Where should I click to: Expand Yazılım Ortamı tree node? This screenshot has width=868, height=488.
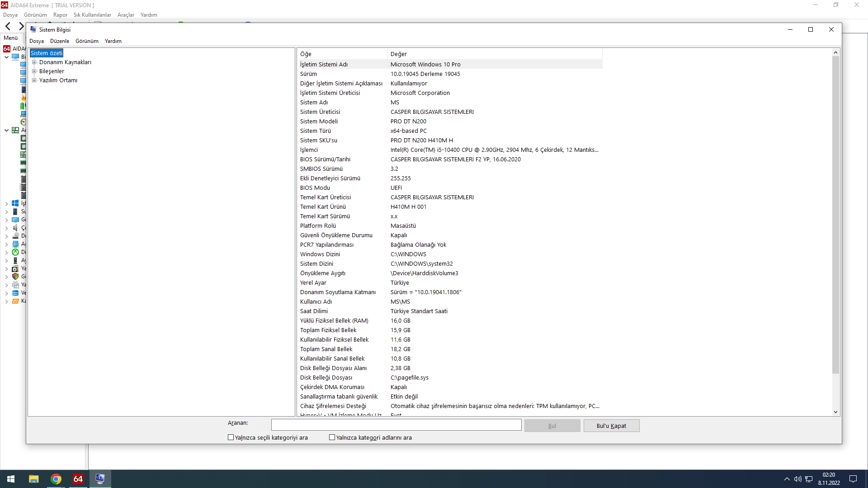click(x=34, y=80)
